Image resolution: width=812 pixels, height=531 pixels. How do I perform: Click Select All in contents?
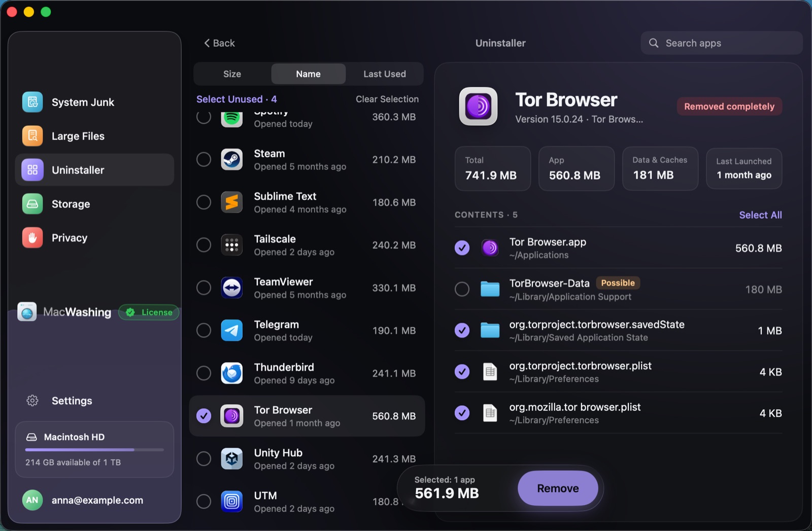click(760, 215)
